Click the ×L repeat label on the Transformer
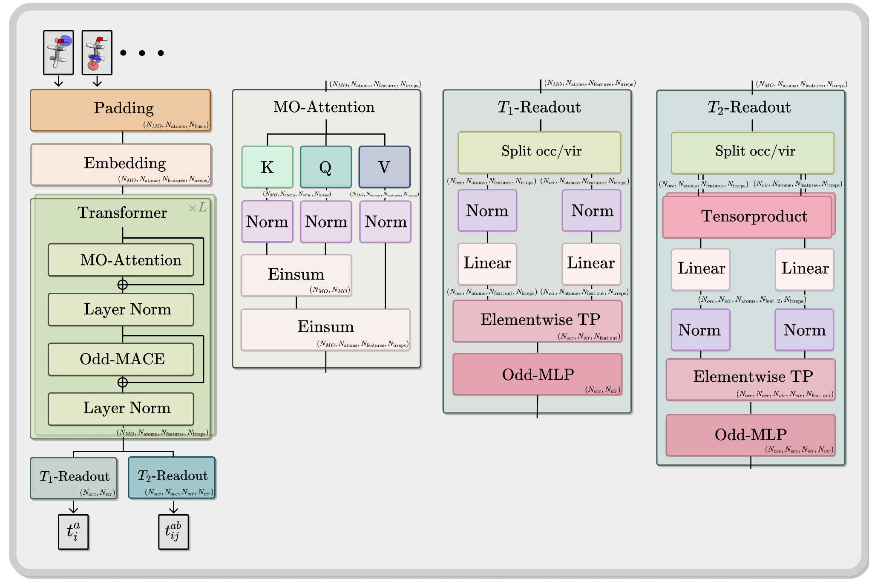 (x=197, y=208)
